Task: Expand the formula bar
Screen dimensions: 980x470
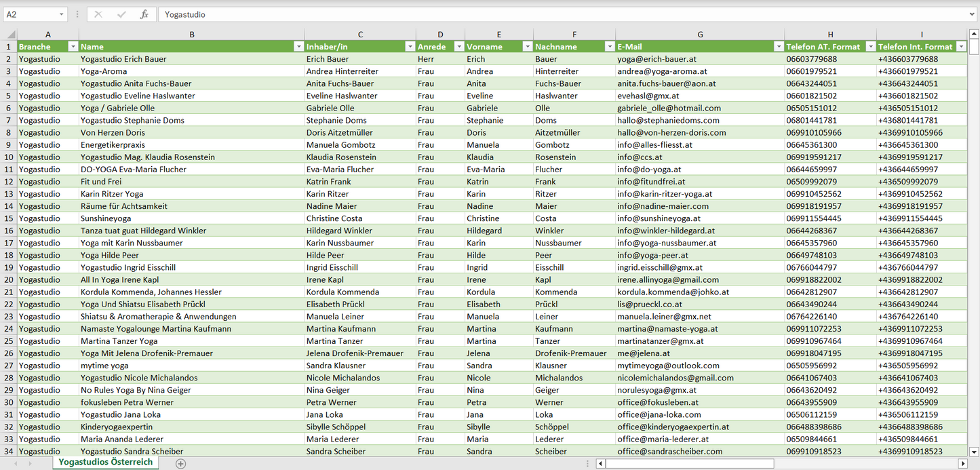Action: click(973, 14)
